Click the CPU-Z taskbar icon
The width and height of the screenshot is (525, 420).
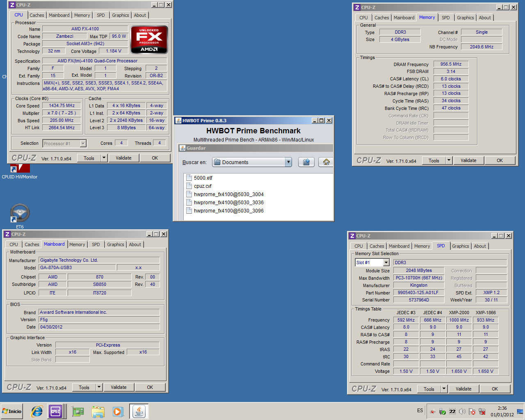click(x=55, y=411)
